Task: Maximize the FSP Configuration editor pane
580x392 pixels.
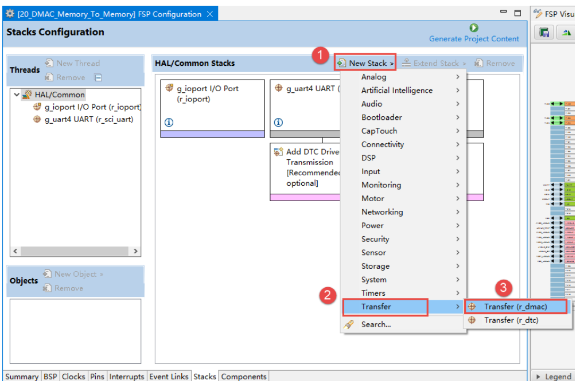Action: [x=517, y=13]
